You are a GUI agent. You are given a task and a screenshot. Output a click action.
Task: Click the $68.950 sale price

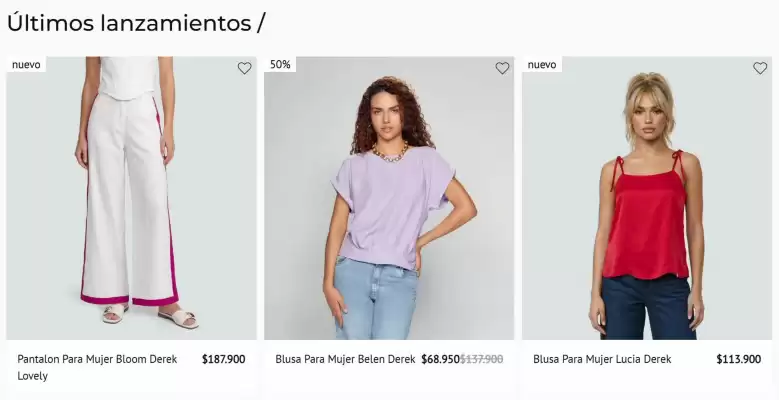440,359
